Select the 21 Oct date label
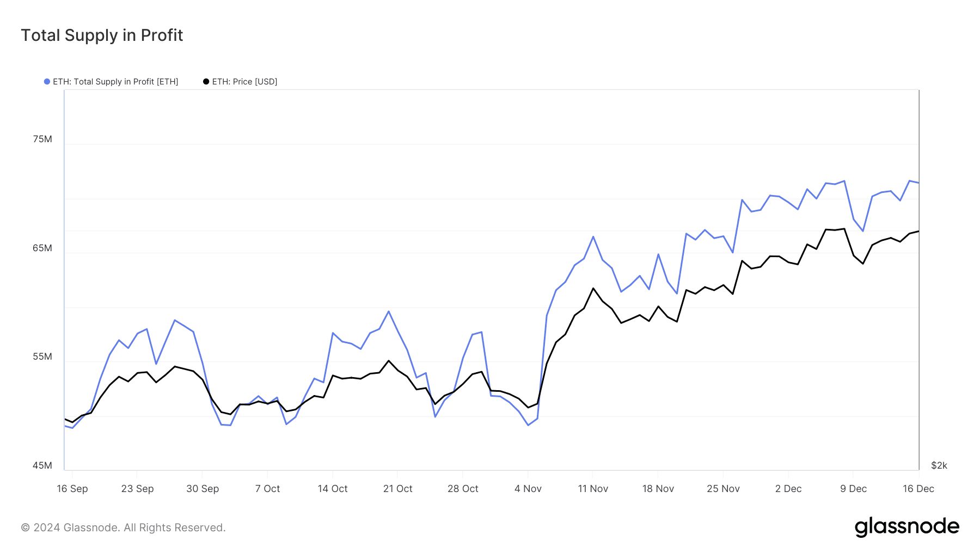Image resolution: width=980 pixels, height=552 pixels. 397,489
